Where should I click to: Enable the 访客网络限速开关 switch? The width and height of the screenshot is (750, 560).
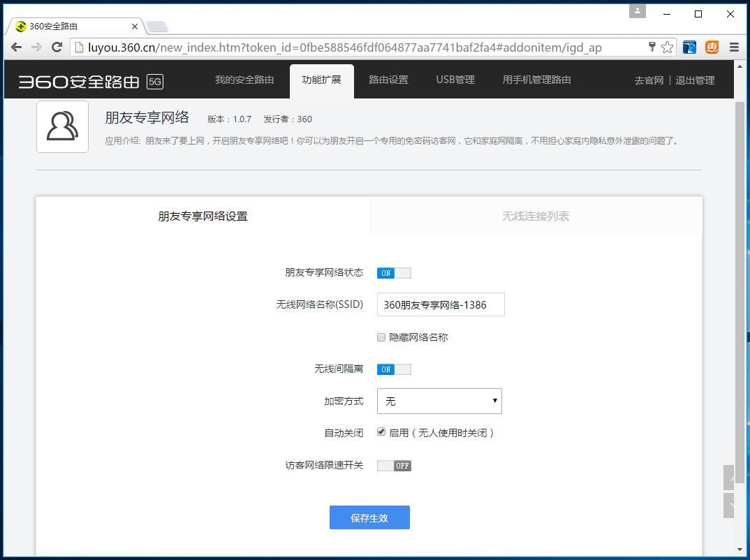click(x=393, y=465)
